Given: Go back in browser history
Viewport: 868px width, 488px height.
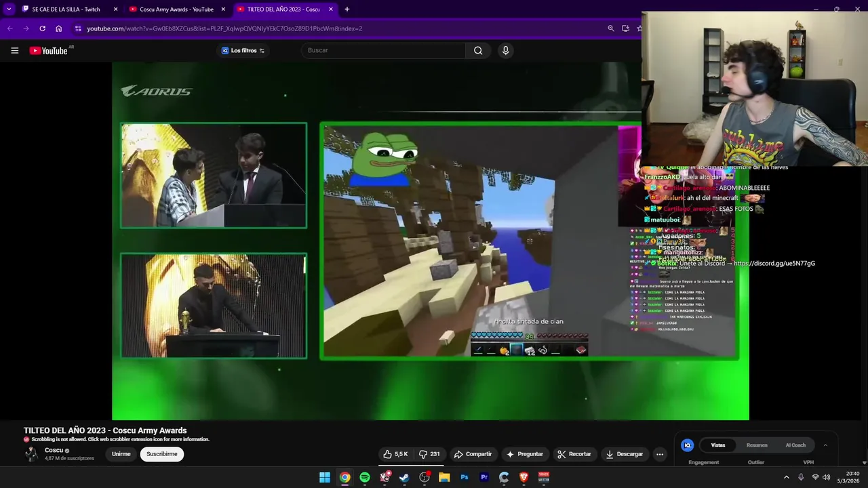Looking at the screenshot, I should point(9,28).
